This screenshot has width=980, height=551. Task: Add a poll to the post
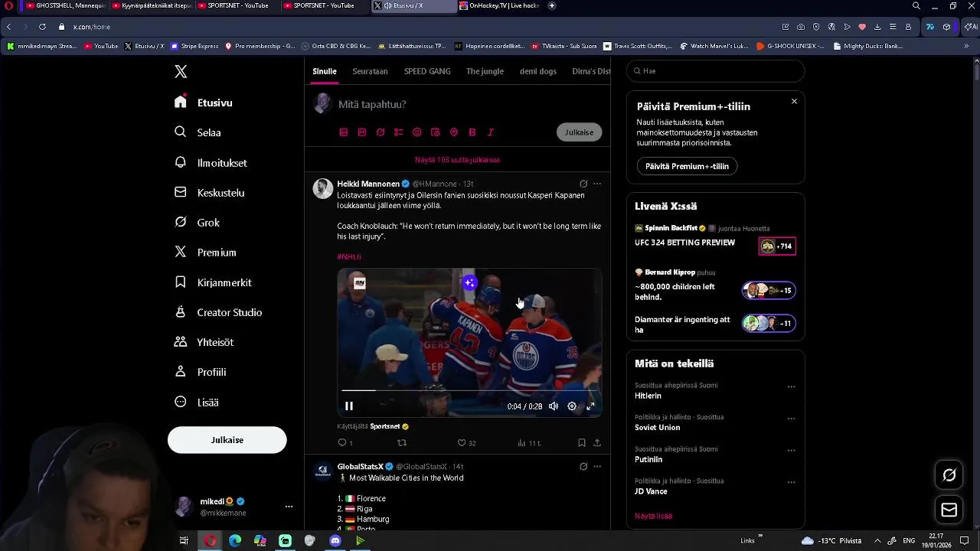399,132
